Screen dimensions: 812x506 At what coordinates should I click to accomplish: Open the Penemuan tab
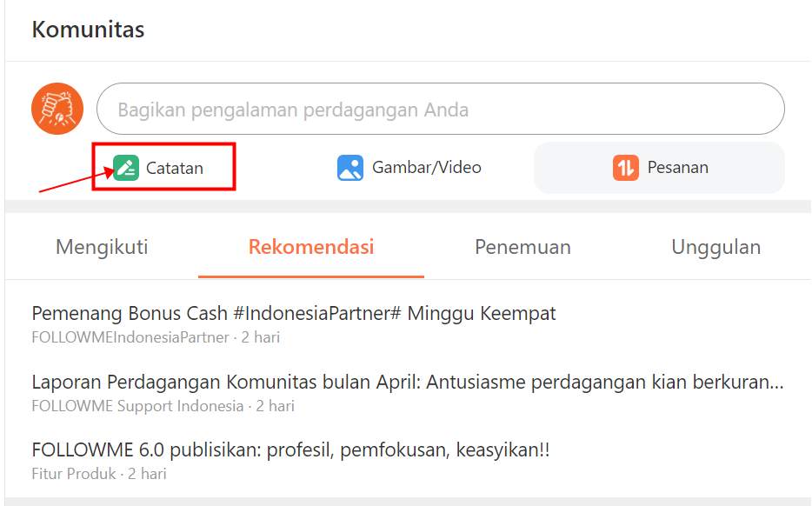522,247
